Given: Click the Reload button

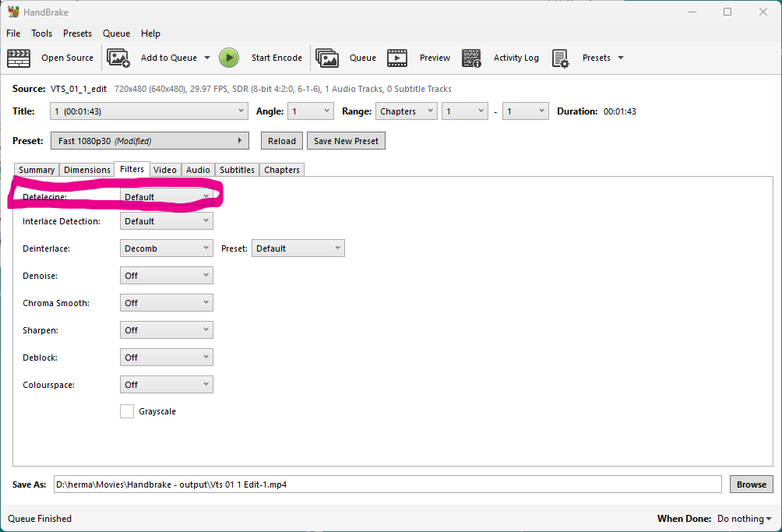Looking at the screenshot, I should [x=282, y=141].
